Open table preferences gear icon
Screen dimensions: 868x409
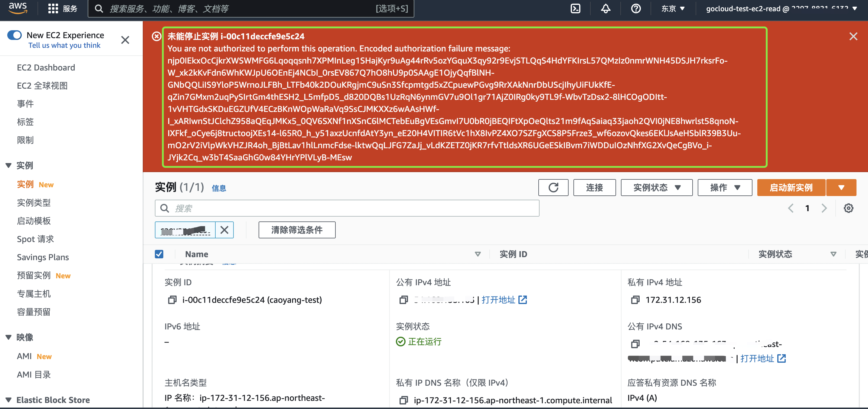848,208
